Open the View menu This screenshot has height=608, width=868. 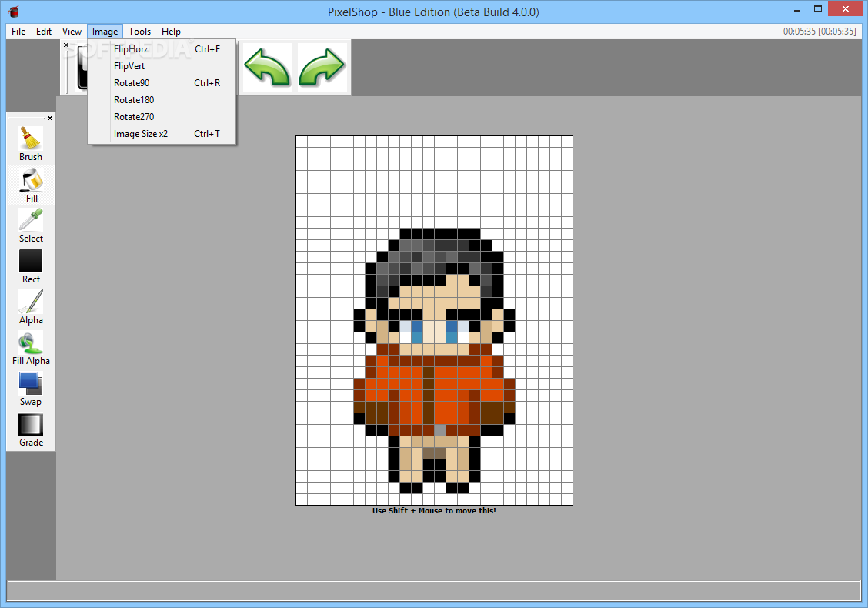tap(72, 32)
